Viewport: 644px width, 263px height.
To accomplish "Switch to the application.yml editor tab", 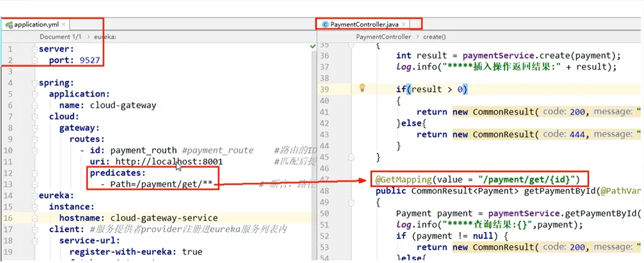I will click(x=36, y=24).
